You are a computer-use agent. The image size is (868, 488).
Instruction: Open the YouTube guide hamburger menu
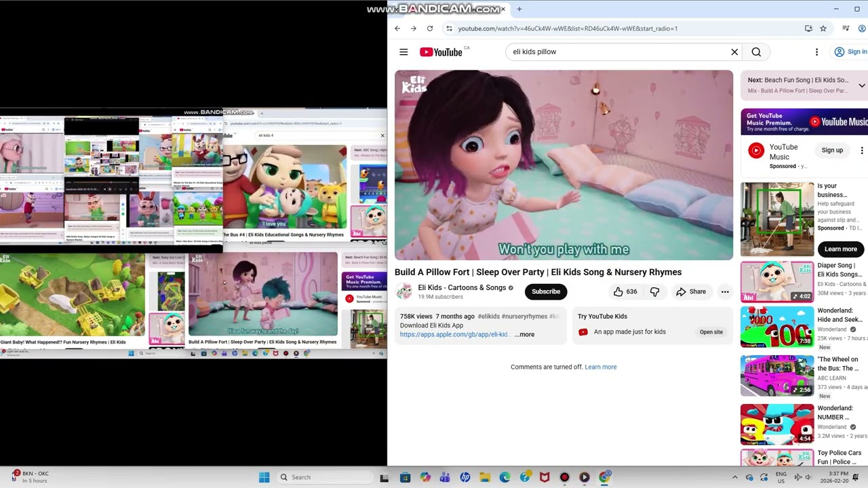tap(403, 52)
